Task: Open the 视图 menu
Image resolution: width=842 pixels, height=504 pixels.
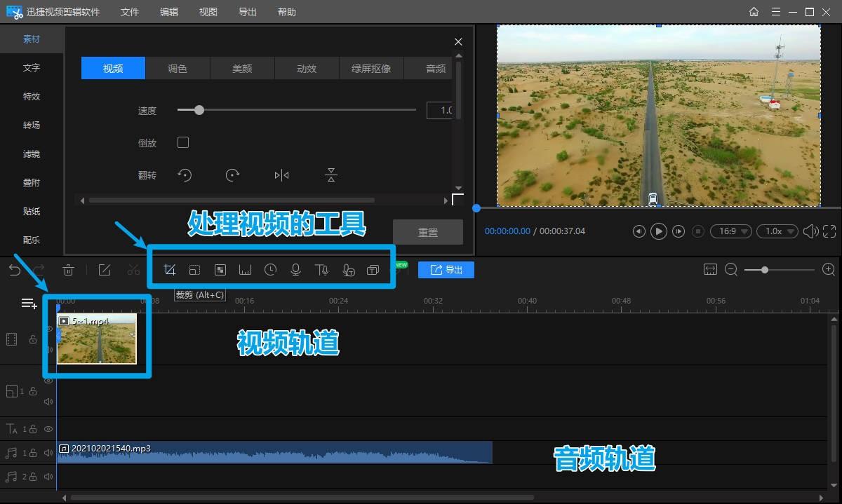Action: (x=208, y=12)
